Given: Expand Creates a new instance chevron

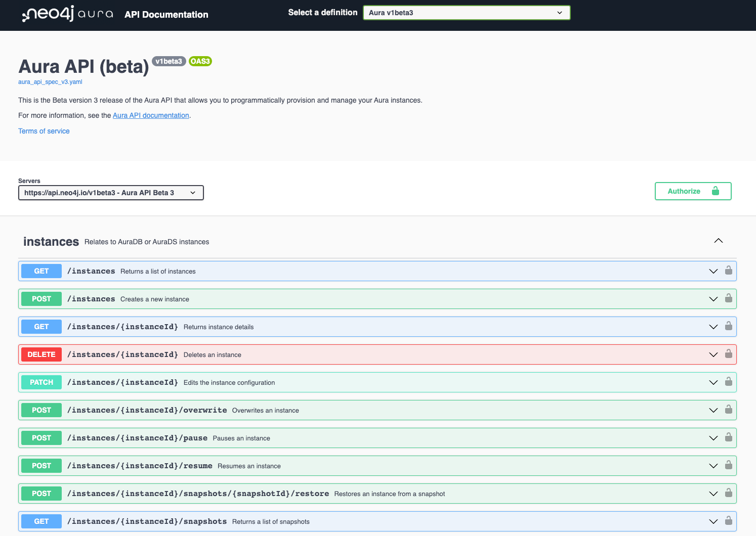Looking at the screenshot, I should point(713,299).
